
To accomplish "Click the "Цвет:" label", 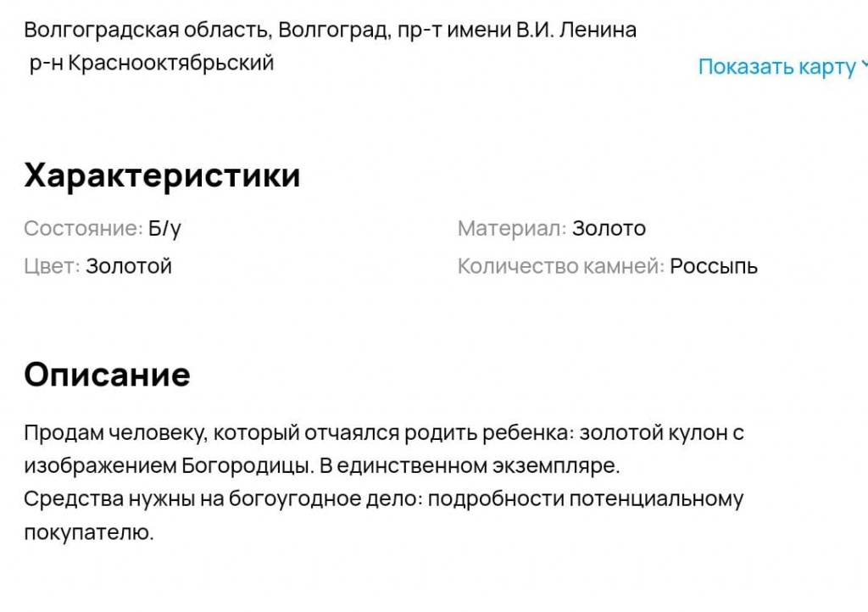I will point(52,267).
